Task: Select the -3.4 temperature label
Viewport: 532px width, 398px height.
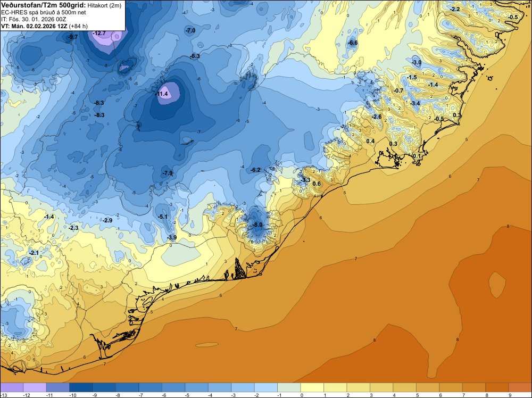Action: coord(415,103)
